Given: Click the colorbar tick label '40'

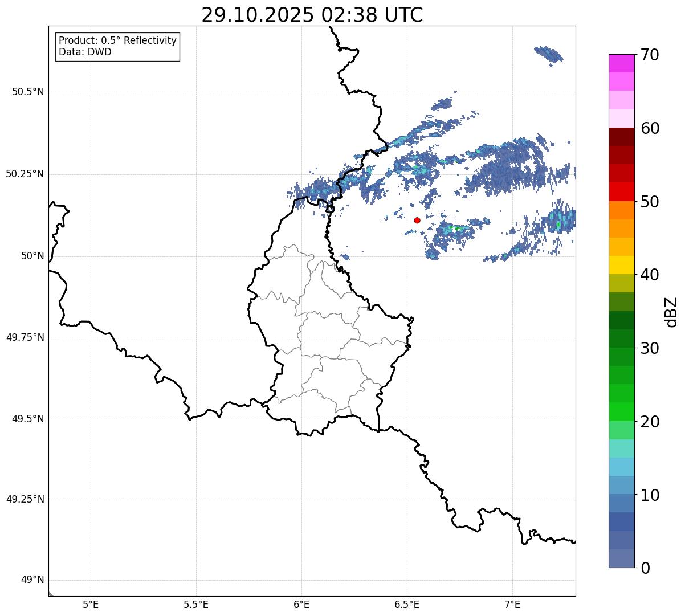Looking at the screenshot, I should point(650,275).
